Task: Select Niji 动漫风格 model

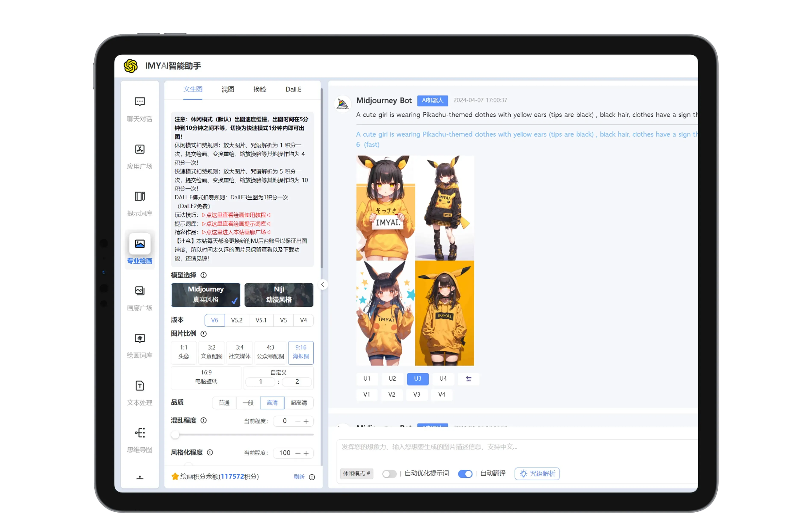Action: (279, 295)
